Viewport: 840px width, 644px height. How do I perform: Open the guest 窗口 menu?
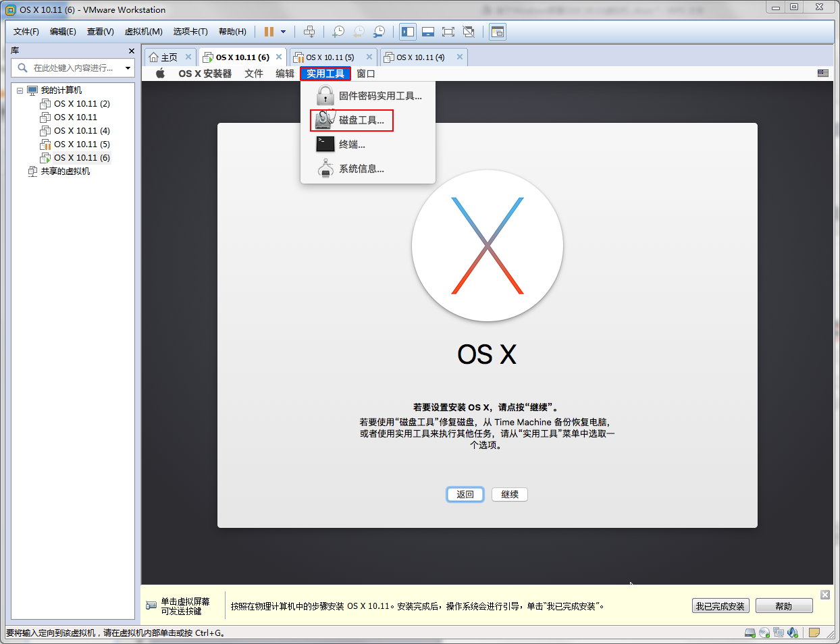(366, 74)
